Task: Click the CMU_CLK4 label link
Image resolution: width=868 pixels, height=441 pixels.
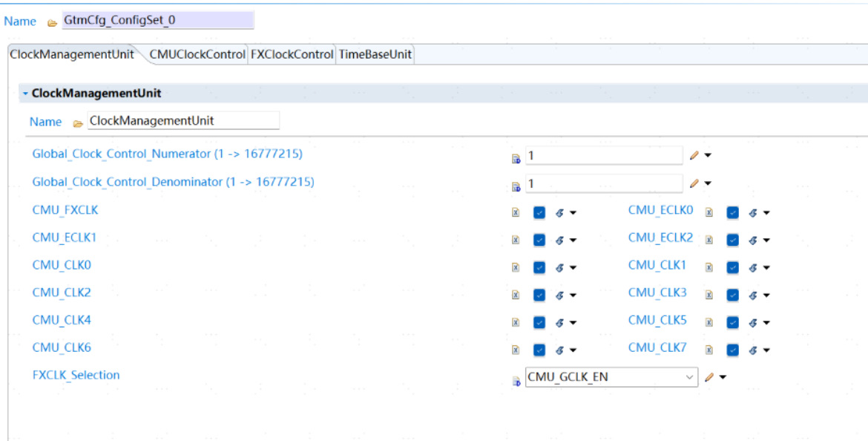Action: coord(62,320)
